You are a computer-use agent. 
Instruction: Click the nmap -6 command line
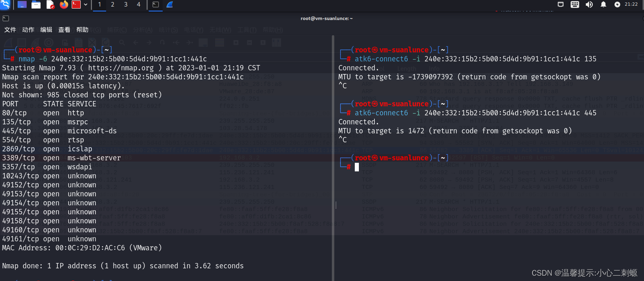click(113, 59)
